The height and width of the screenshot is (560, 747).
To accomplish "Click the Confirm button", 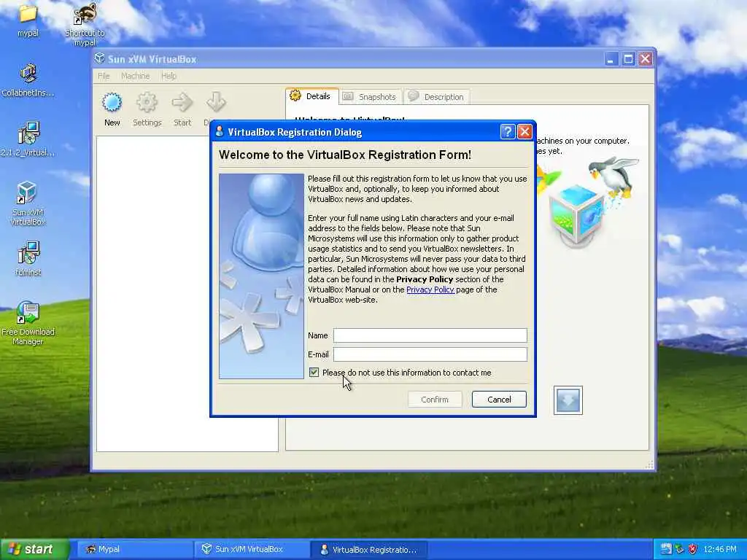I will [x=435, y=400].
